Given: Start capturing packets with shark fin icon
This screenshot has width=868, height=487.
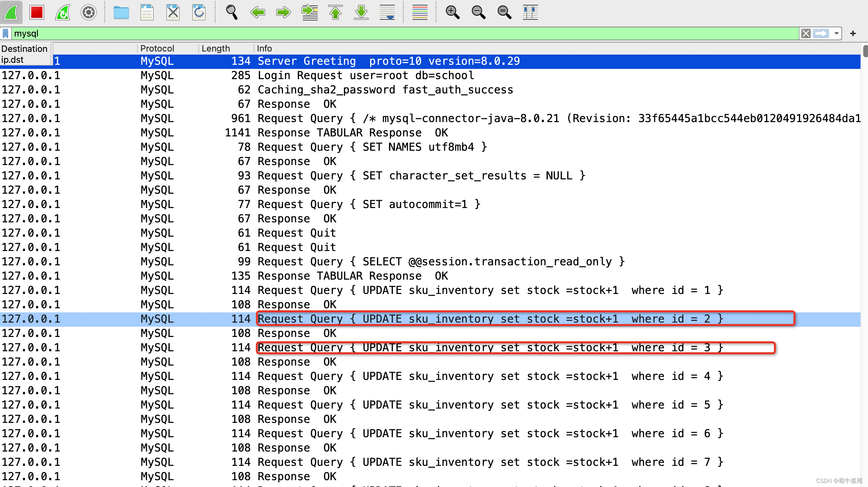Looking at the screenshot, I should pos(11,12).
